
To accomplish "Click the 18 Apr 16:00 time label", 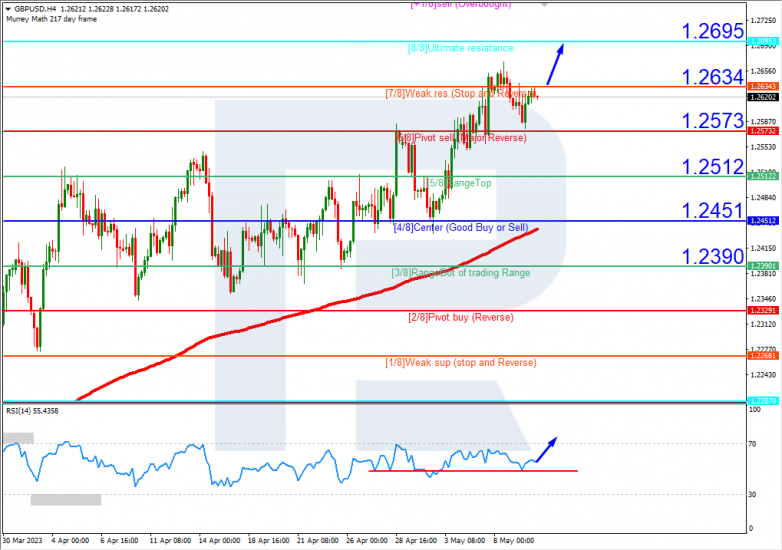I will (x=268, y=541).
